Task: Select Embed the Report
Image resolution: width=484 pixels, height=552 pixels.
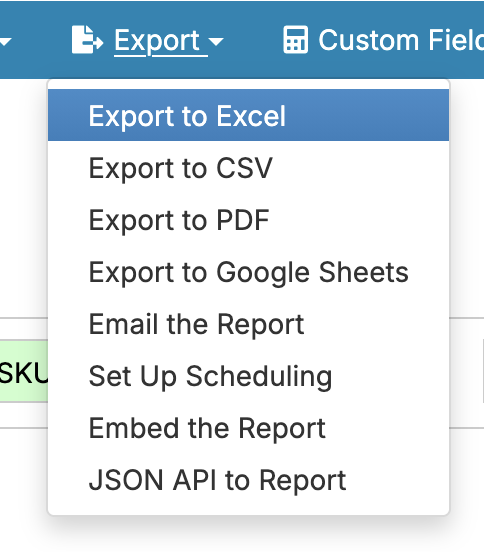Action: (x=249, y=428)
